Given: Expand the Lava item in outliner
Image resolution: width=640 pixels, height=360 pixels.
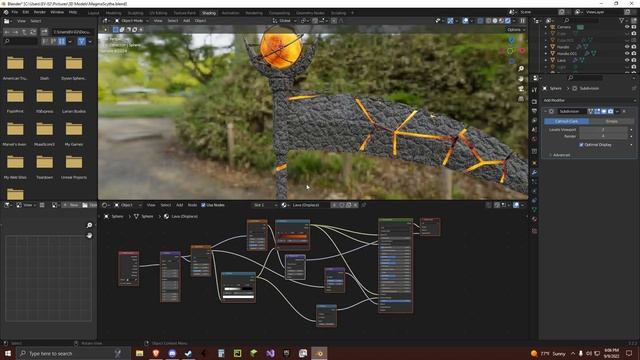Looking at the screenshot, I should [x=546, y=60].
